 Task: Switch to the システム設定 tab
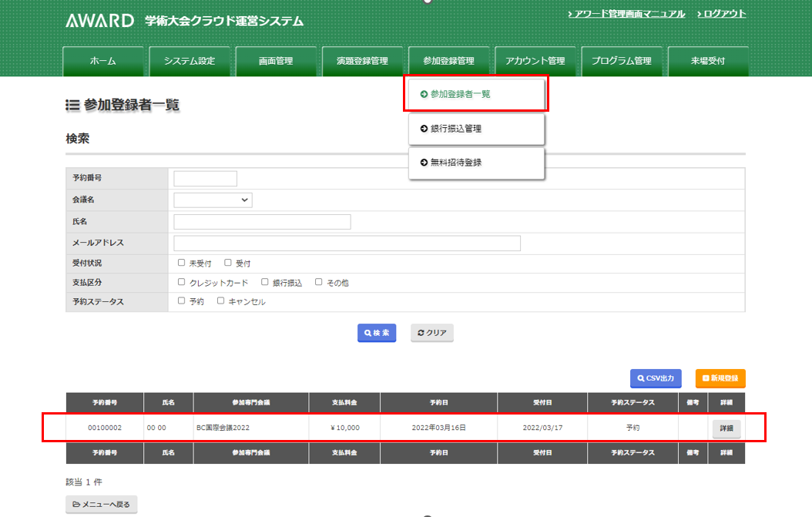click(190, 61)
